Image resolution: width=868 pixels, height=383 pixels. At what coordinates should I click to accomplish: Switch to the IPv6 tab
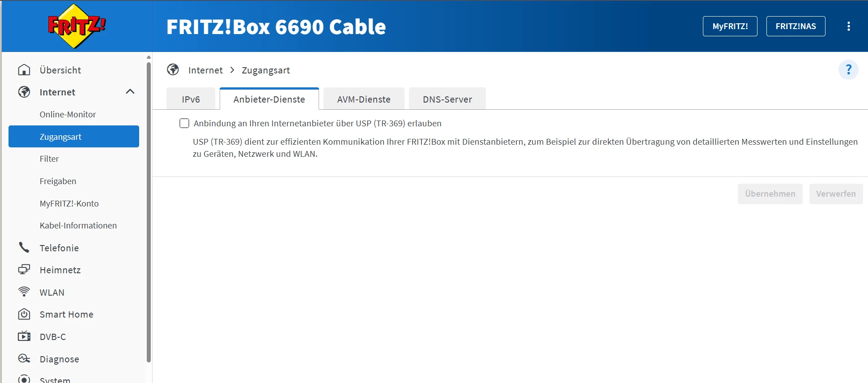pos(191,99)
